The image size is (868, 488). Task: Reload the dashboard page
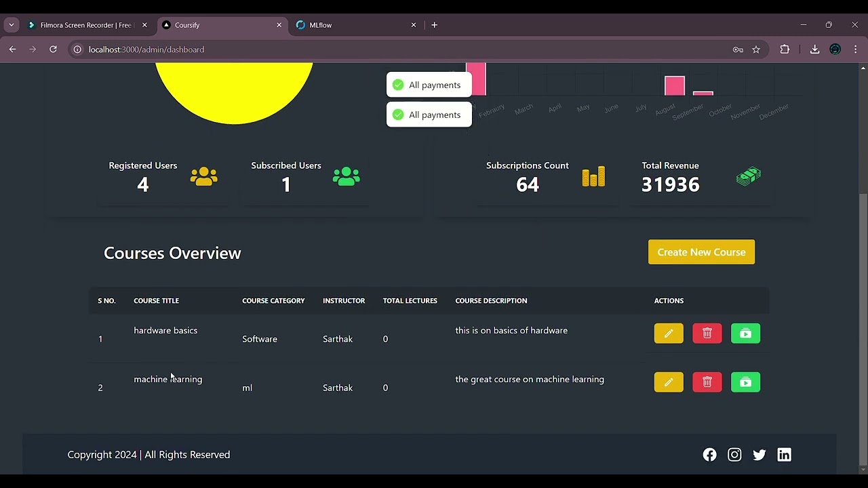coord(53,49)
